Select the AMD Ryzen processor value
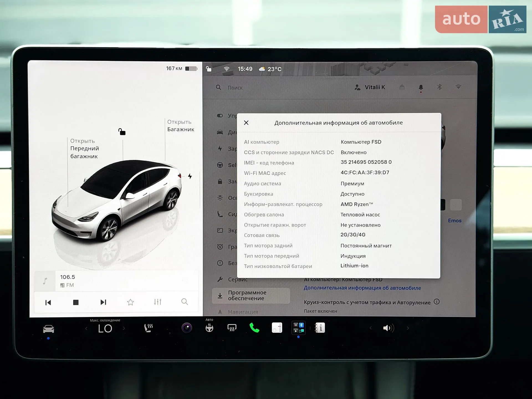This screenshot has height=399, width=532. pyautogui.click(x=357, y=204)
